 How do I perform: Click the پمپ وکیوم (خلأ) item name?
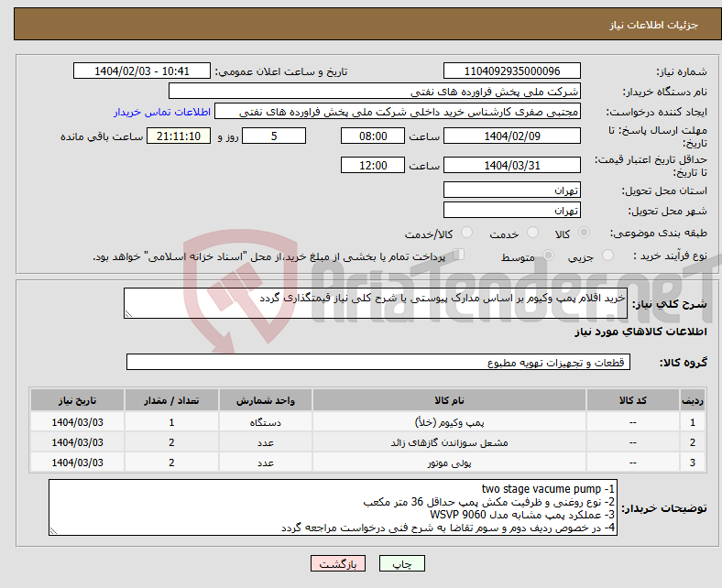449,422
